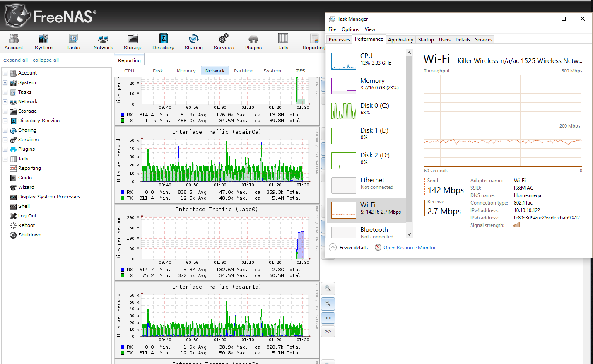
Task: Expand Tasks node in sidebar tree
Action: (x=5, y=92)
